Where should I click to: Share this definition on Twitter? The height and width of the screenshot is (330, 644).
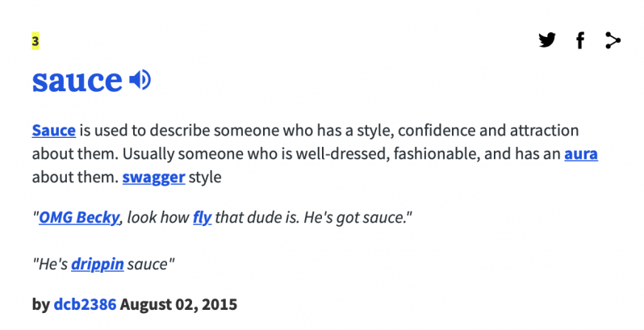coord(547,40)
